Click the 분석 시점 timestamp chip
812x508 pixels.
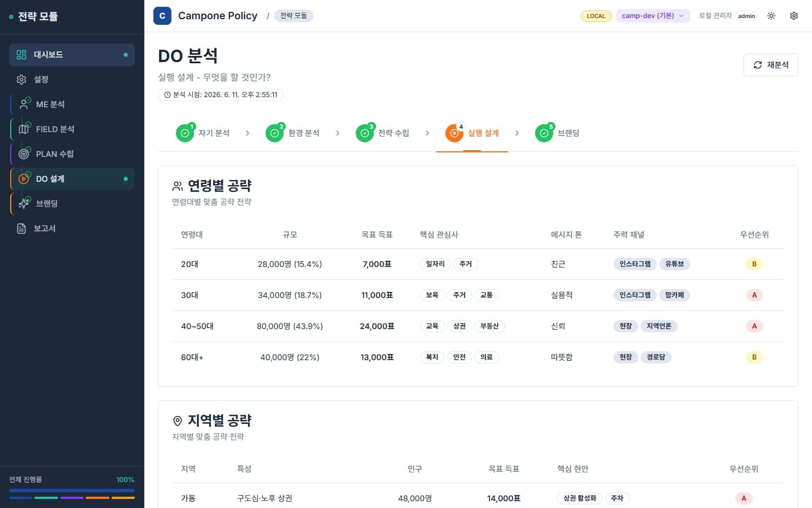pos(220,95)
